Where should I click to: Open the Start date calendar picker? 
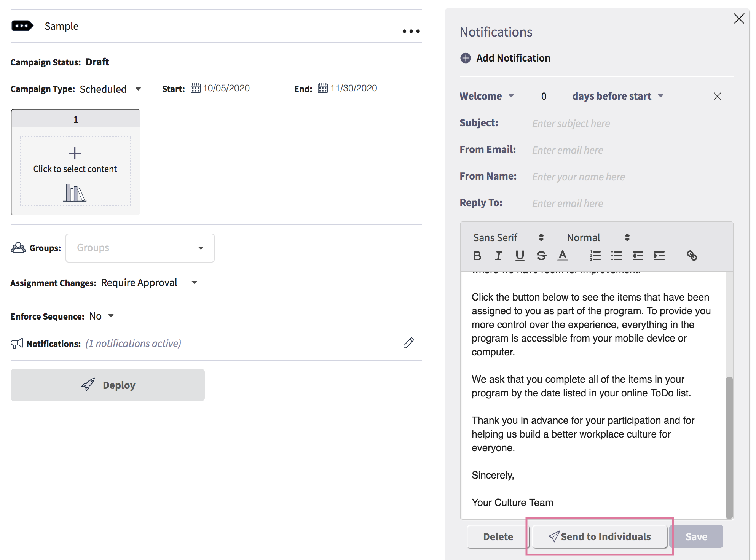(x=195, y=88)
